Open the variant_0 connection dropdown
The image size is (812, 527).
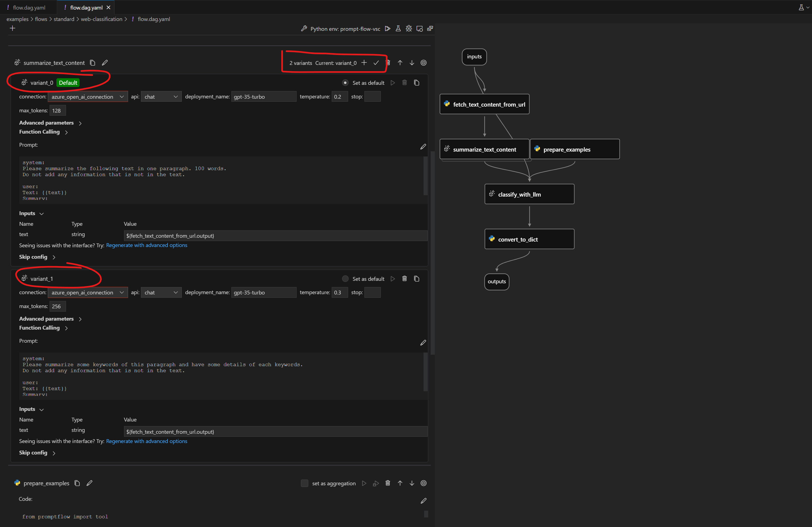[x=88, y=97]
